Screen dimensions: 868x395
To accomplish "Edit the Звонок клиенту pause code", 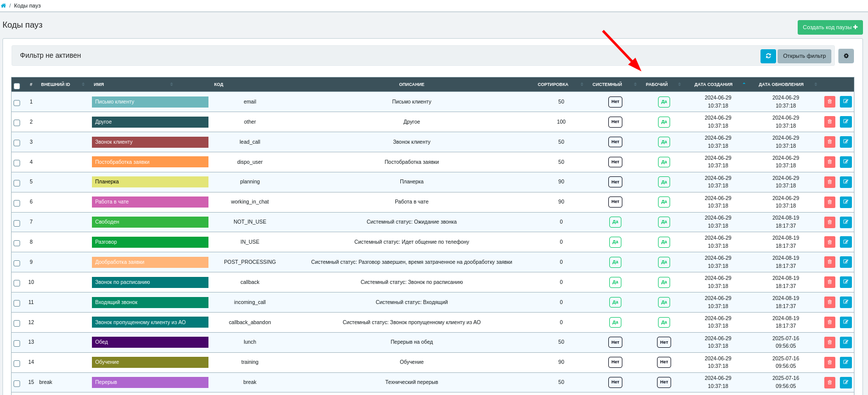I will coord(846,142).
